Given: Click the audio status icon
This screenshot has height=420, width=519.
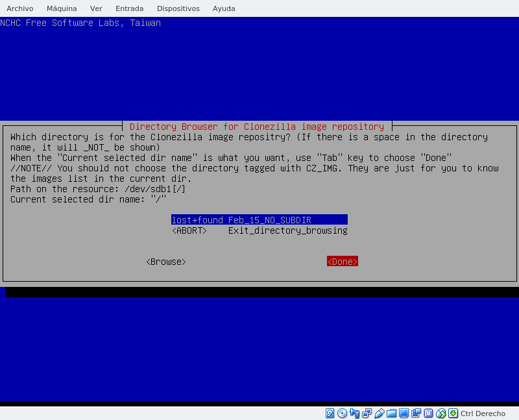Looking at the screenshot, I should tap(354, 414).
